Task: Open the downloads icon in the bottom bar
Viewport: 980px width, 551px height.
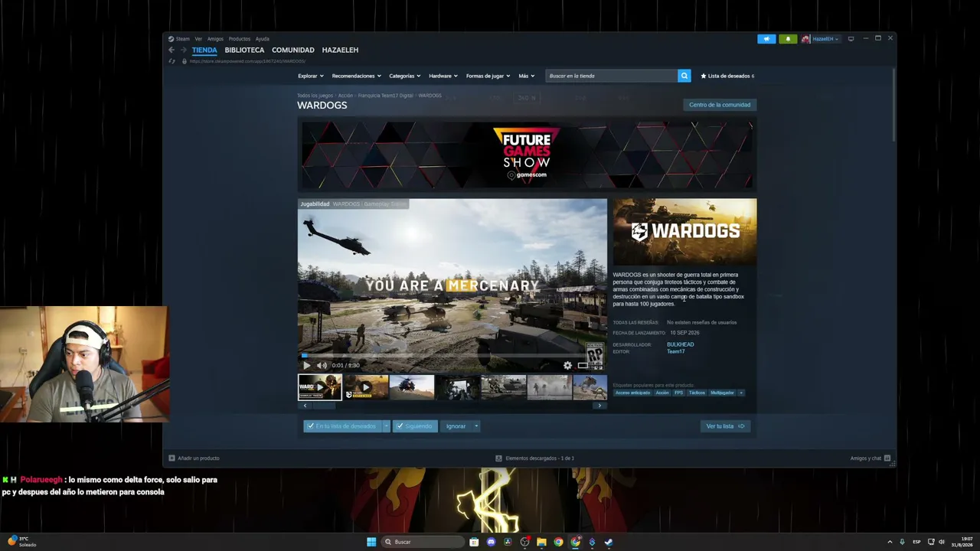Action: pos(498,458)
